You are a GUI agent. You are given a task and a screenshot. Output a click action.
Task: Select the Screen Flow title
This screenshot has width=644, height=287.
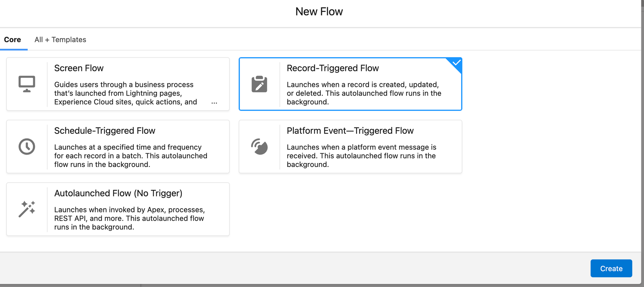tap(79, 68)
